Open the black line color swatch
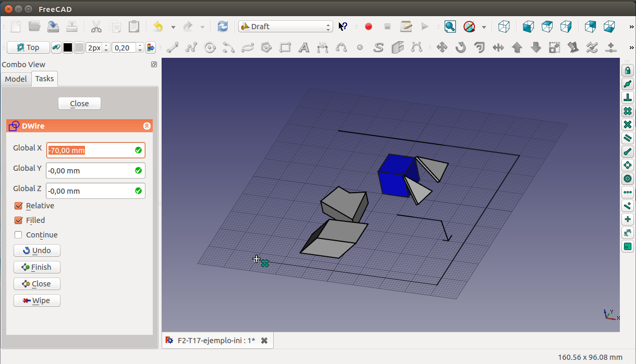 click(68, 48)
